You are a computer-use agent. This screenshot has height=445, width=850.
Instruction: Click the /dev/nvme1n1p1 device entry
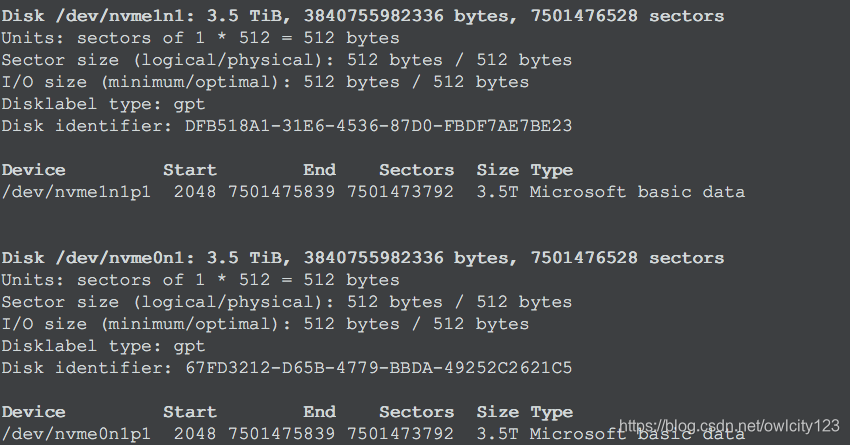[76, 192]
